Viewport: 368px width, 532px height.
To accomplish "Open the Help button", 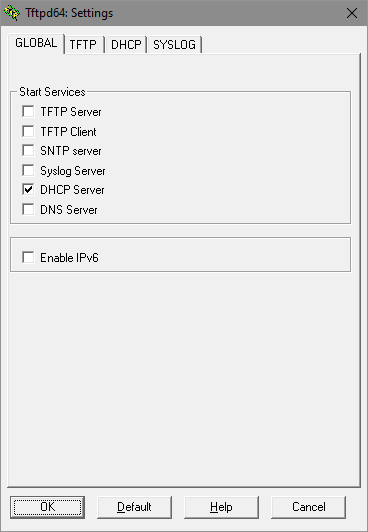I will pos(221,507).
